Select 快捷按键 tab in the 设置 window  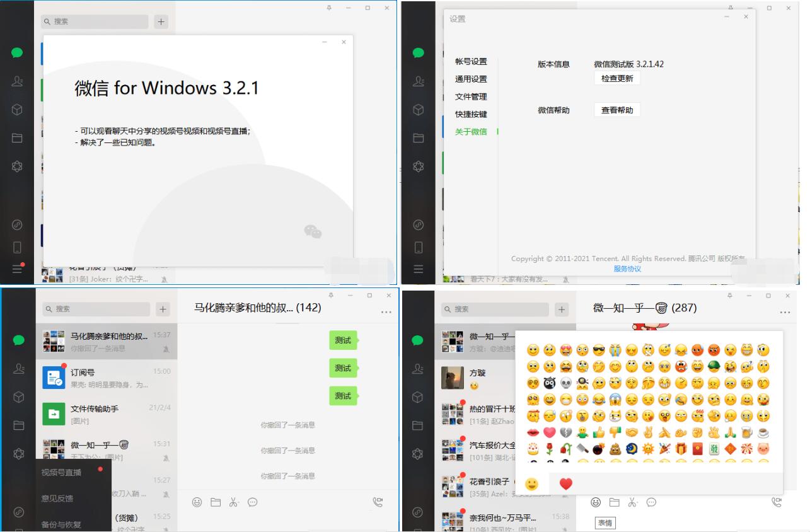click(472, 114)
